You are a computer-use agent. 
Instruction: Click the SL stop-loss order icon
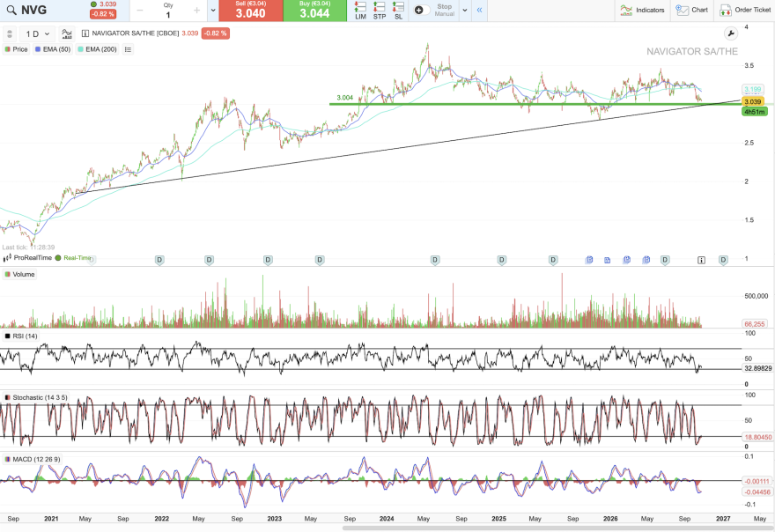point(398,10)
